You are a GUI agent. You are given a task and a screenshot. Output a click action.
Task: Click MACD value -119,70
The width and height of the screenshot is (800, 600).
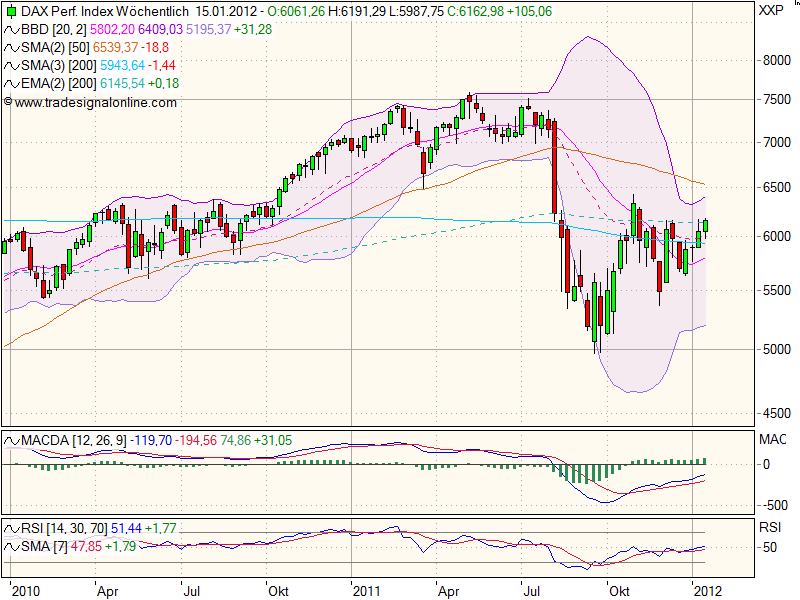click(151, 440)
